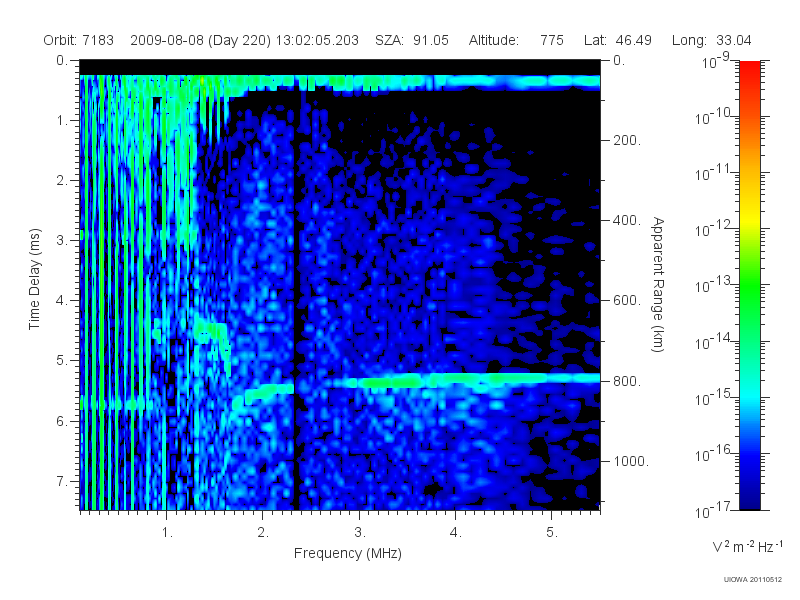This screenshot has width=800, height=600.
Task: Click the Orbit: 7183 header label
Action: [x=79, y=40]
